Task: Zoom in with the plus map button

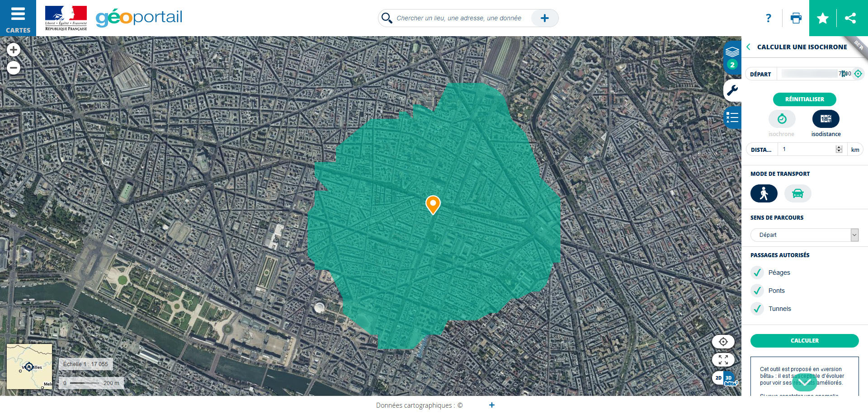Action: click(x=14, y=50)
